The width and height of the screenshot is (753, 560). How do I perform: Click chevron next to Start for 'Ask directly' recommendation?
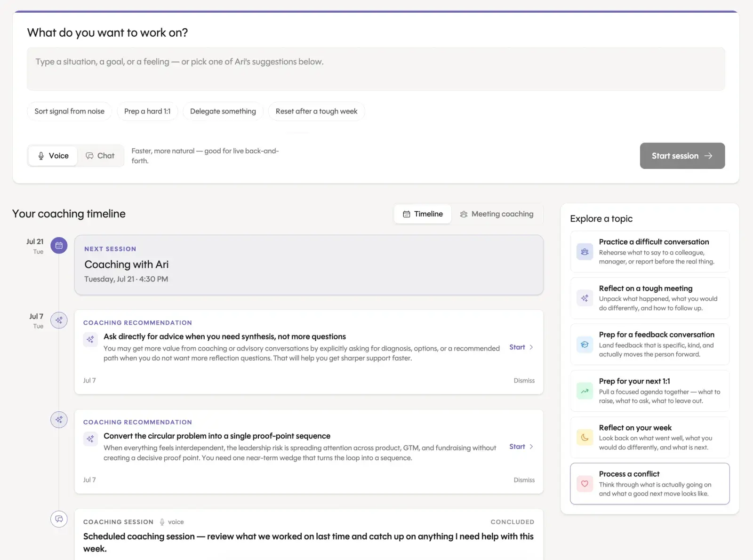[x=531, y=347]
